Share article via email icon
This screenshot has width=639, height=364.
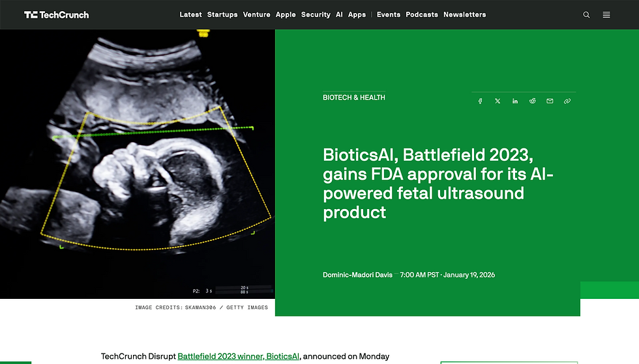tap(550, 101)
